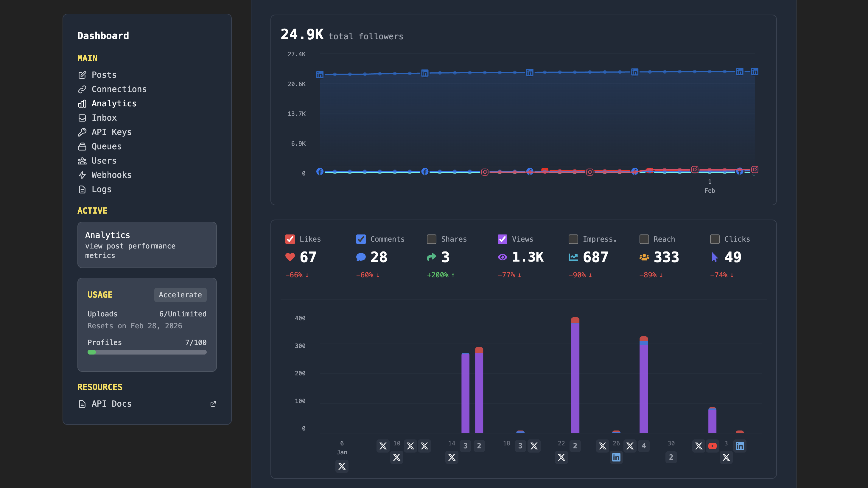The image size is (868, 488).
Task: Click the YouTube icon below the bar chart
Action: tap(712, 446)
